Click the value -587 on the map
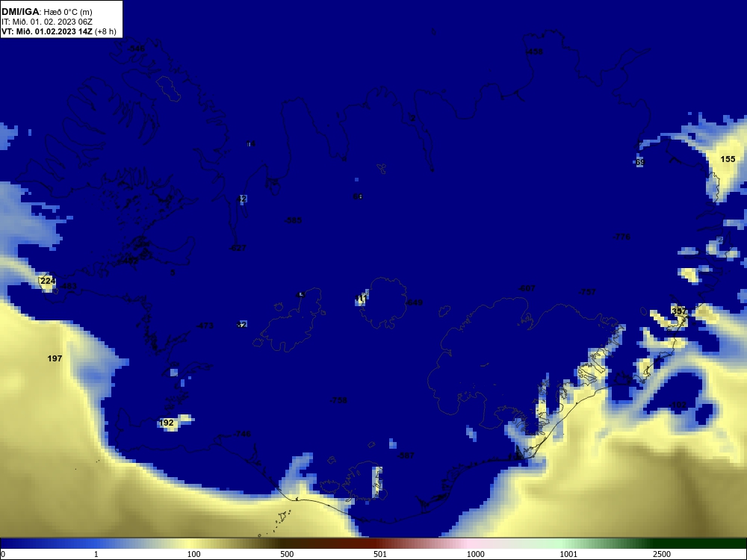Image resolution: width=747 pixels, height=560 pixels. pyautogui.click(x=406, y=455)
